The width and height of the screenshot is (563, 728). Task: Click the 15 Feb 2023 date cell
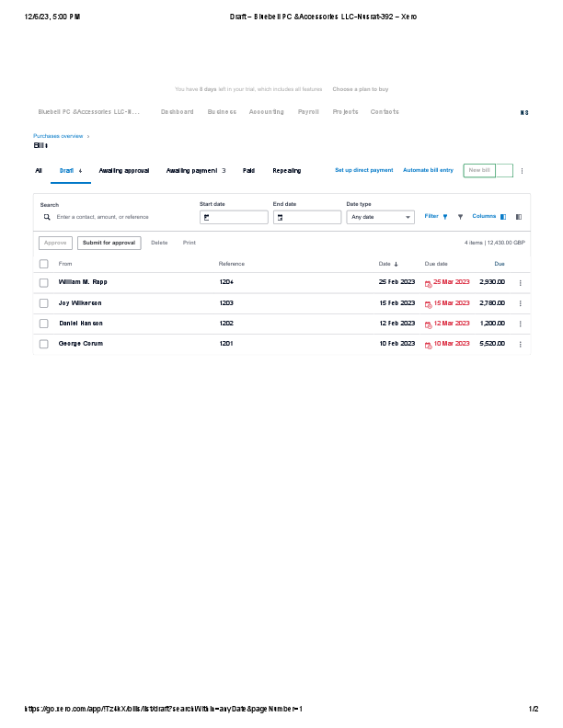397,302
